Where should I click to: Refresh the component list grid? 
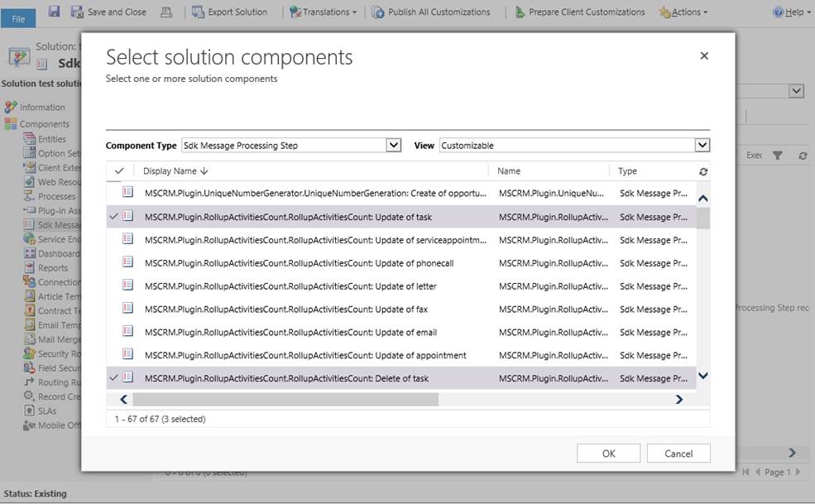[x=703, y=171]
